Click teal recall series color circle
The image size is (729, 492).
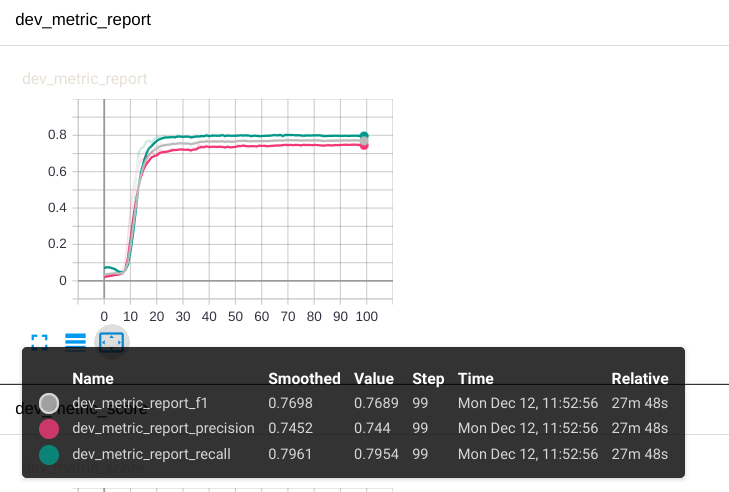click(x=49, y=454)
